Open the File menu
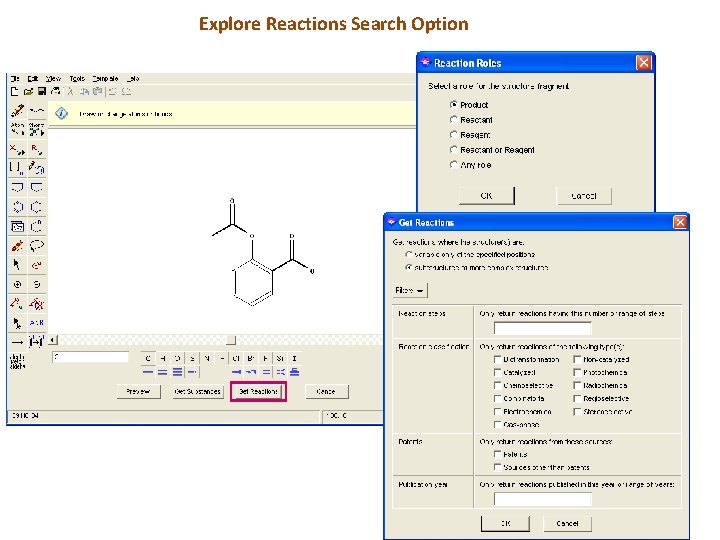 tap(15, 79)
